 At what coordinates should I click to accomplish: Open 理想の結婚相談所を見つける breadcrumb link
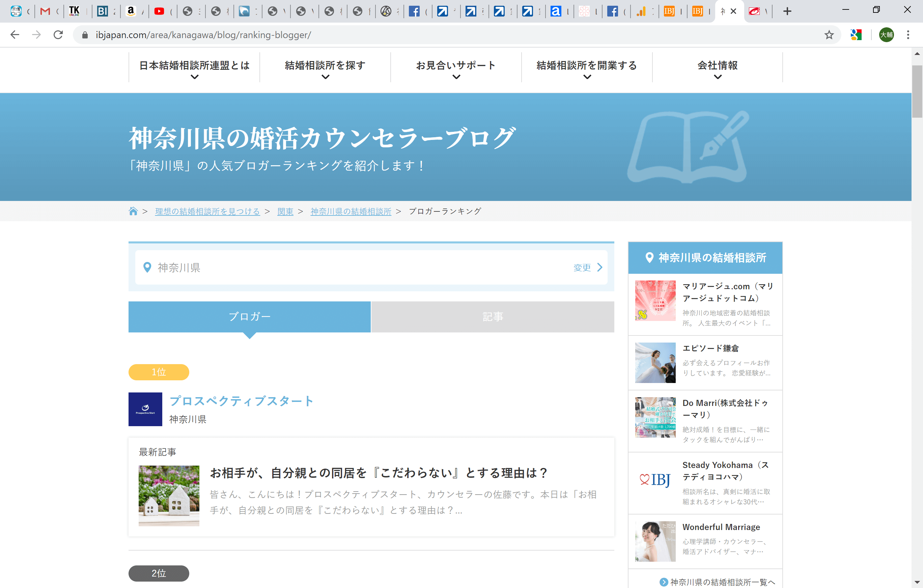click(x=207, y=211)
